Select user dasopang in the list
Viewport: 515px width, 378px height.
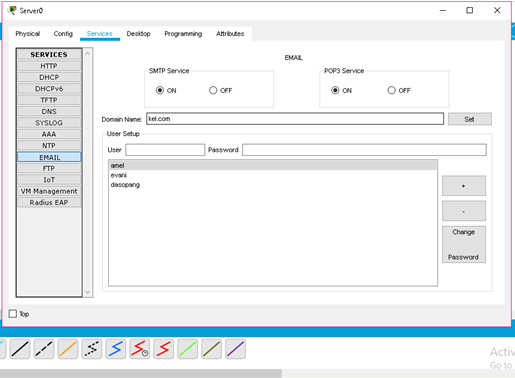(x=273, y=185)
